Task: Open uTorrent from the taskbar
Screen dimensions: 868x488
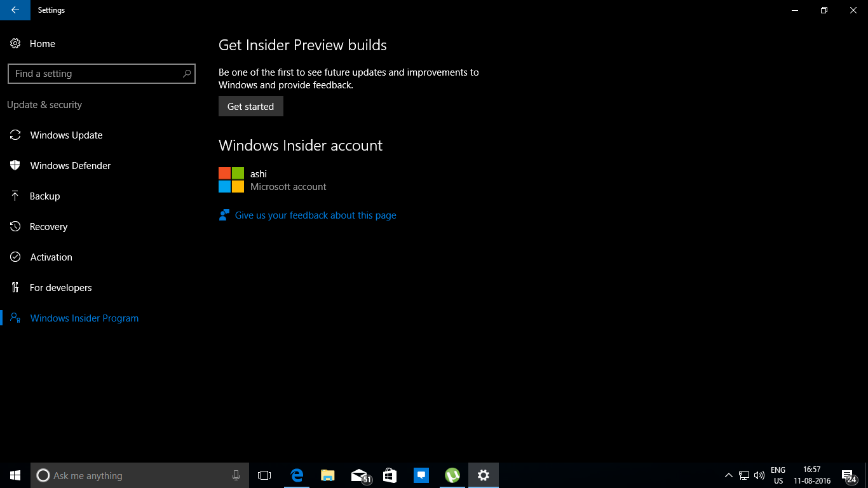Action: (x=452, y=475)
